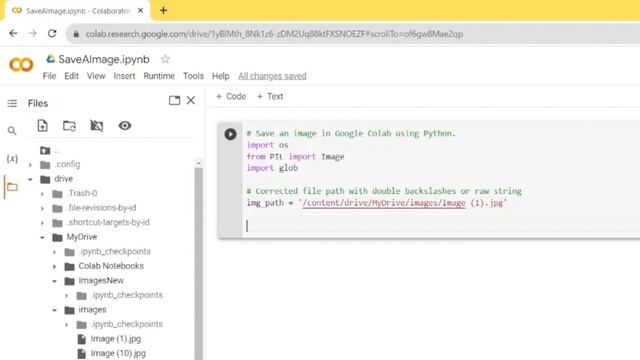This screenshot has height=360, width=640.
Task: Collapse the ImagesNew folder
Action: (x=55, y=281)
